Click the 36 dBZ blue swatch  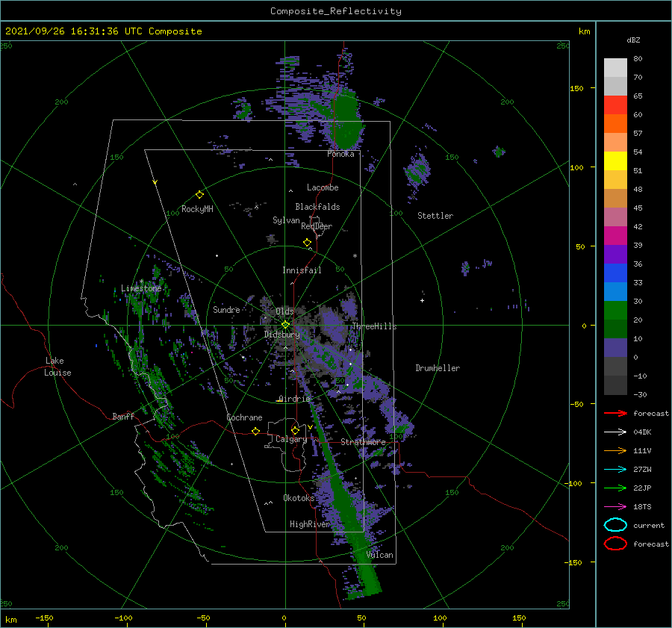pyautogui.click(x=615, y=273)
